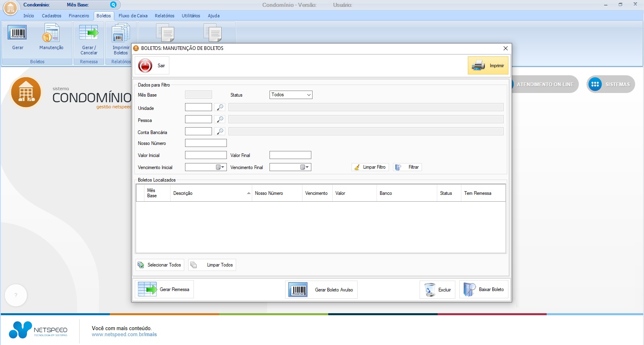
Task: Open the Unidade lookup magnifier
Action: click(x=220, y=107)
